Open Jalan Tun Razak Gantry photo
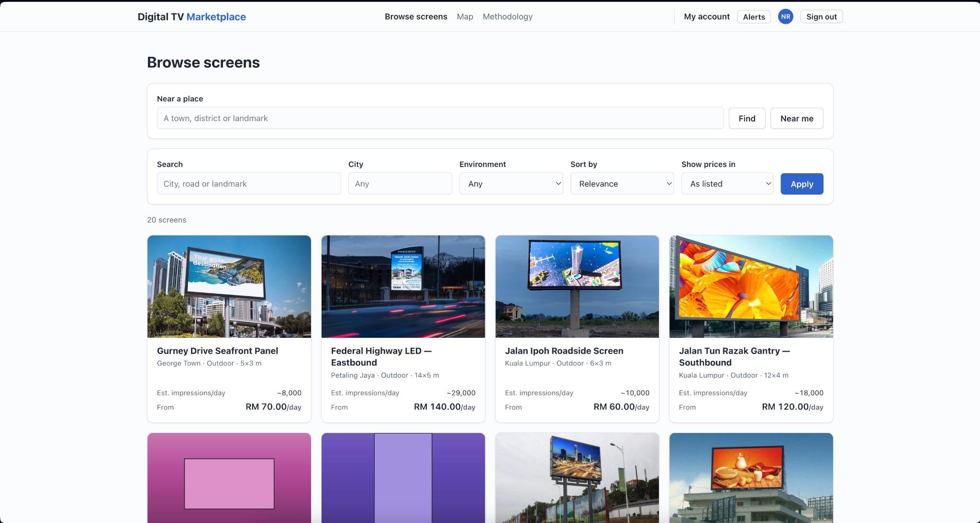 (x=751, y=286)
